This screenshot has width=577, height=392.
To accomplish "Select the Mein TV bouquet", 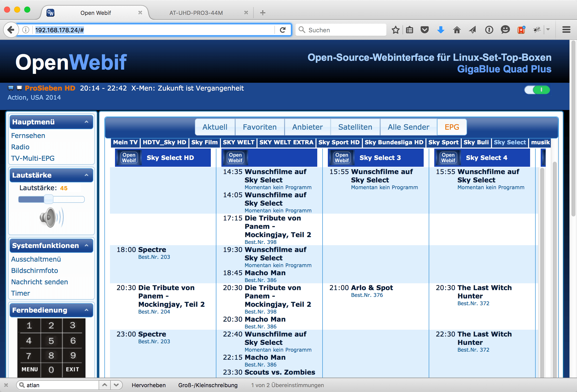I will point(125,142).
